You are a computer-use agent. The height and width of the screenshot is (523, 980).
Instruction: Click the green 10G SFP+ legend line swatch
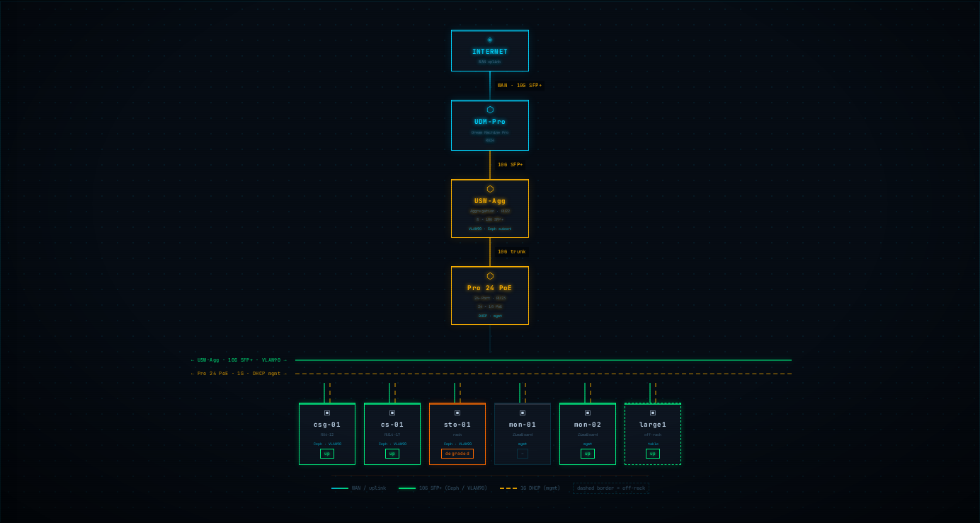point(407,488)
